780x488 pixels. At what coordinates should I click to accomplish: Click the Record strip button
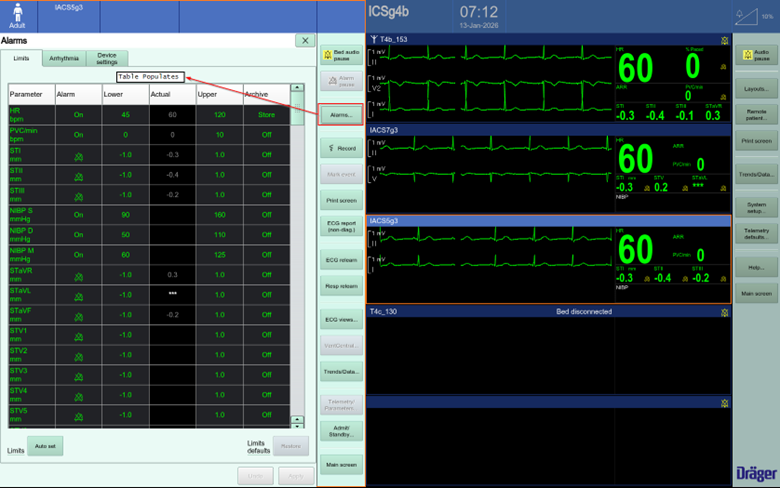[x=341, y=148]
